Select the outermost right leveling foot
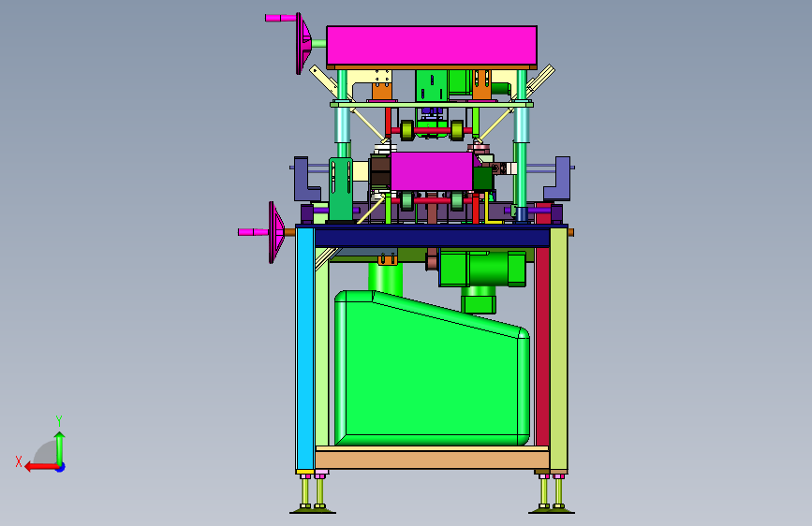Screen dimensions: 812x526 pos(559,494)
